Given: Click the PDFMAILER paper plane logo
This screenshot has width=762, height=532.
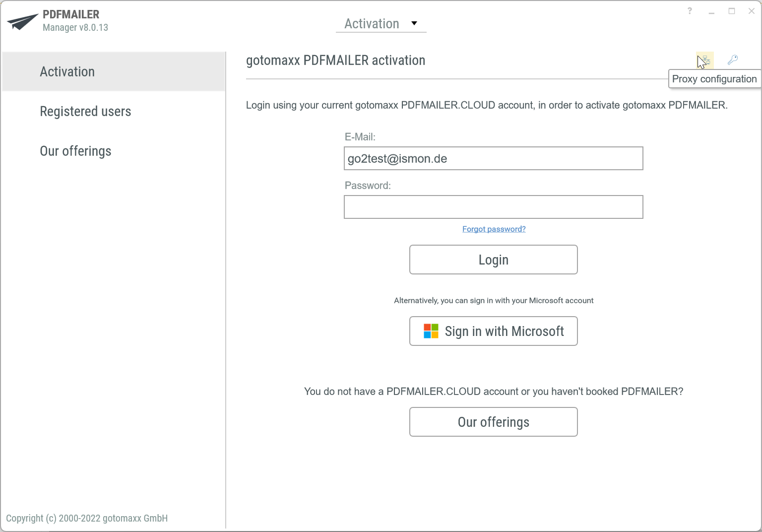Looking at the screenshot, I should [x=22, y=21].
